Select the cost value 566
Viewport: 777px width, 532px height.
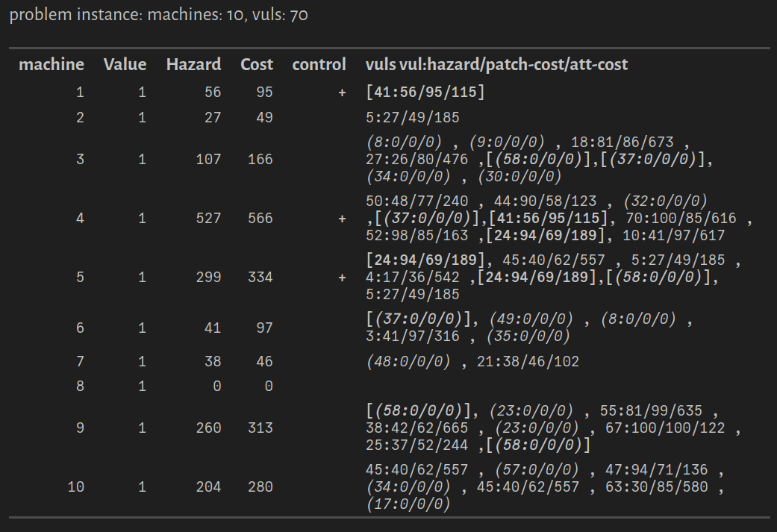(x=260, y=219)
